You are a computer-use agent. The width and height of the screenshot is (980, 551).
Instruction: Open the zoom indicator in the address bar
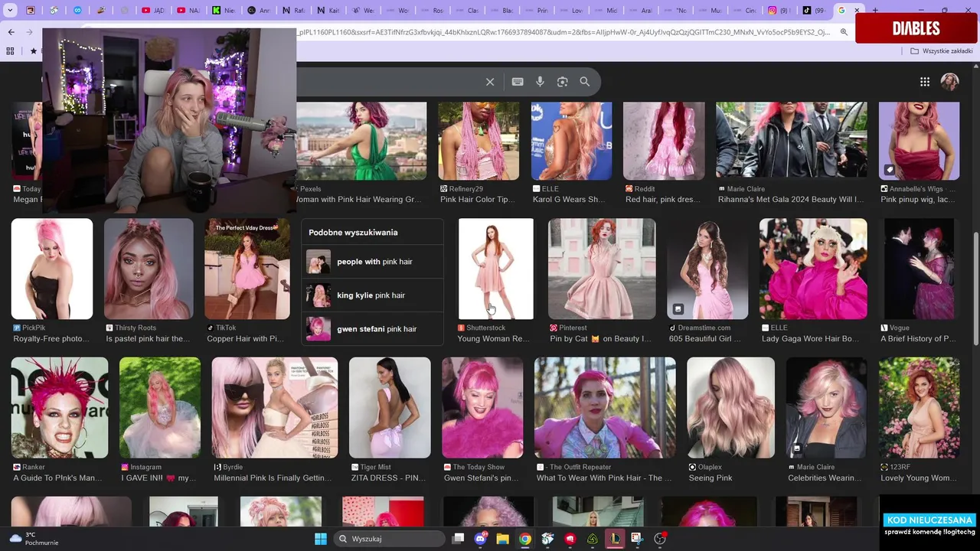point(844,32)
